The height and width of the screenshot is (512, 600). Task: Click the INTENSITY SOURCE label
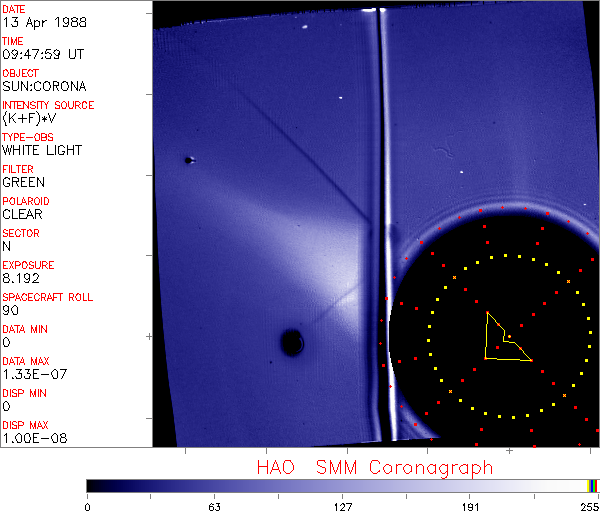pos(48,105)
